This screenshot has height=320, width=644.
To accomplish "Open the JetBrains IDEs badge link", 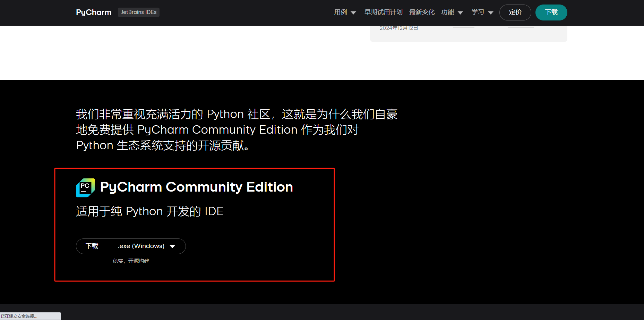I will [139, 12].
